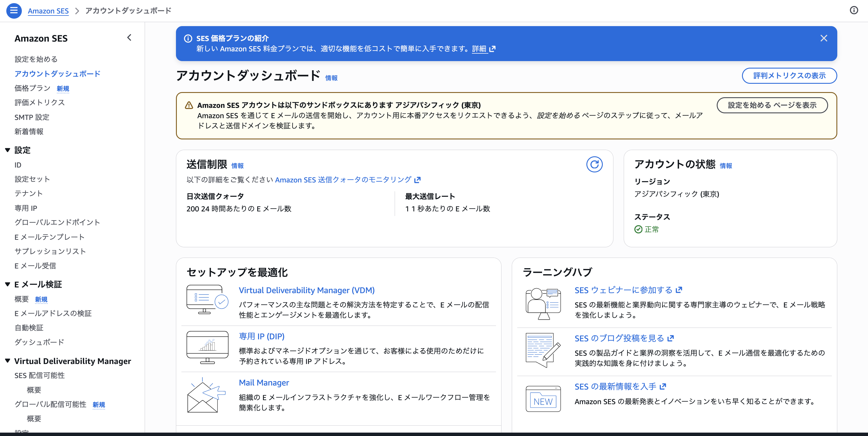Click the sandbox warning triangle icon
Viewport: 868px width, 436px height.
pos(189,105)
